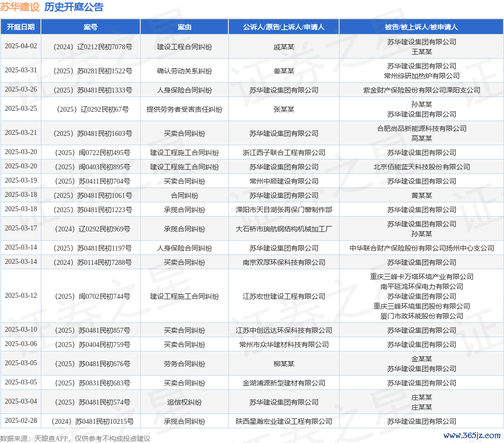Click plaintiff 金湖浦源新型建材有限公司
Image resolution: width=504 pixels, height=443 pixels.
pyautogui.click(x=284, y=383)
